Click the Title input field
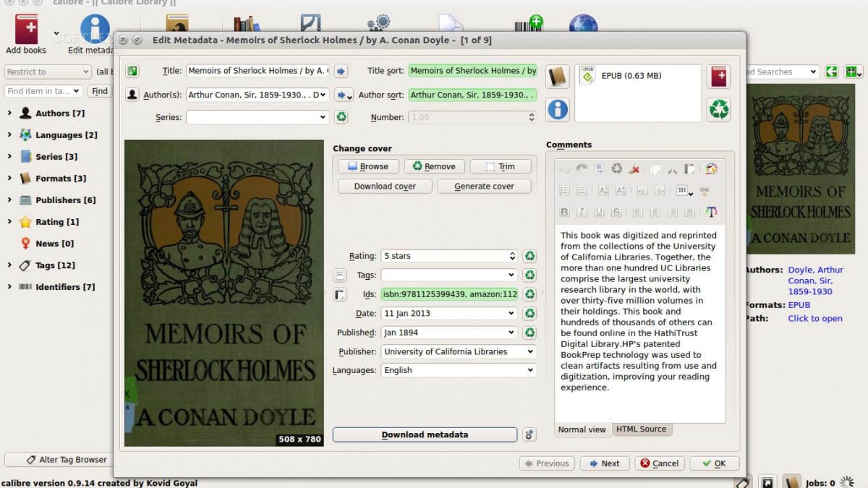This screenshot has height=488, width=868. 258,71
